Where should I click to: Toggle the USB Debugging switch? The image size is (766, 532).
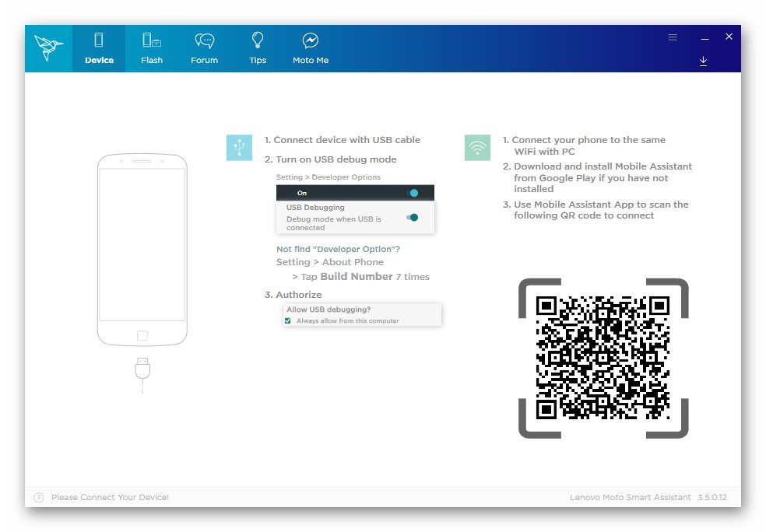(x=412, y=217)
